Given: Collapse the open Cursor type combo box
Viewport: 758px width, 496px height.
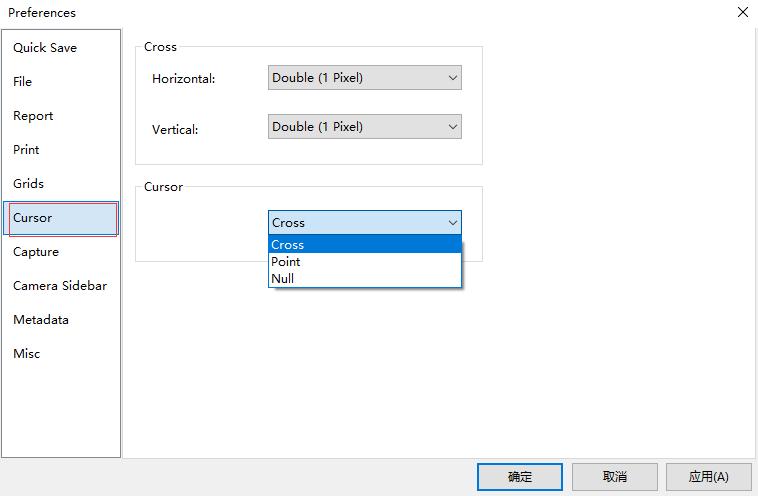Looking at the screenshot, I should (364, 223).
